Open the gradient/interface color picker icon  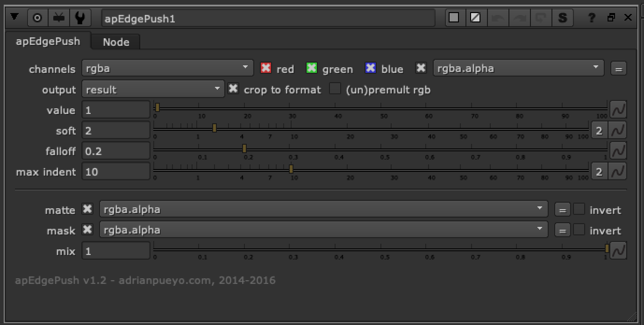[476, 17]
